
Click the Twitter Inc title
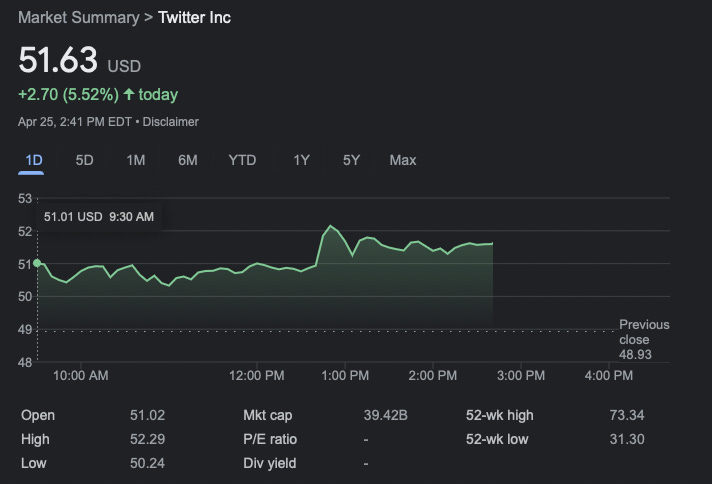click(194, 18)
